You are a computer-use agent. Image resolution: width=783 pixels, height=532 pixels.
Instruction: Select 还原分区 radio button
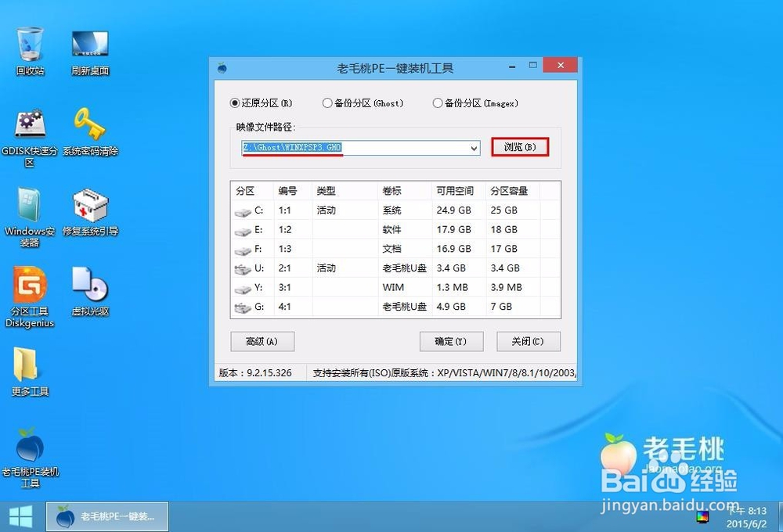click(235, 102)
